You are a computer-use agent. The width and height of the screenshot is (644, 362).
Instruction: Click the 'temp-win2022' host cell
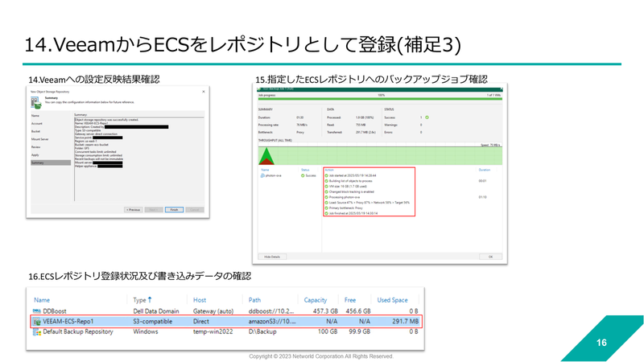pos(213,331)
